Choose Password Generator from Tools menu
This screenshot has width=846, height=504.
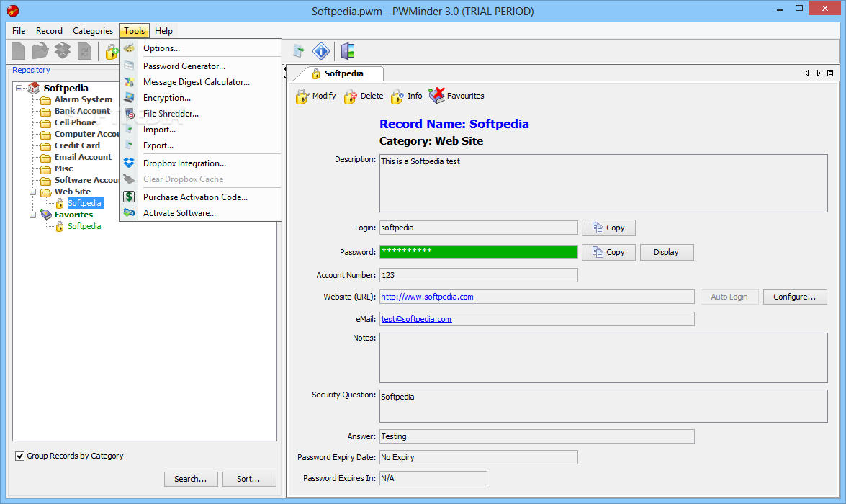[201, 66]
